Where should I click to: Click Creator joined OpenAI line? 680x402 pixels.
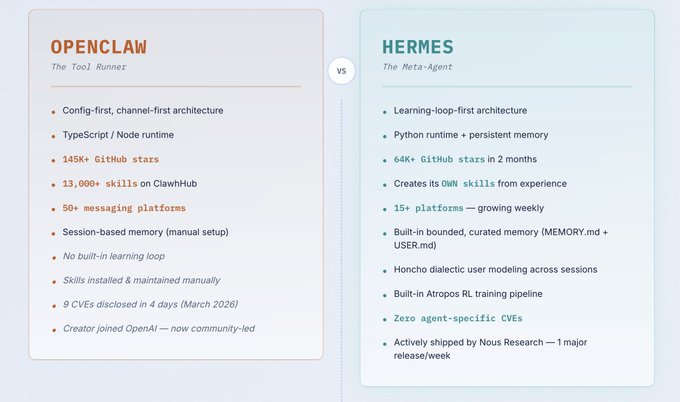click(159, 329)
